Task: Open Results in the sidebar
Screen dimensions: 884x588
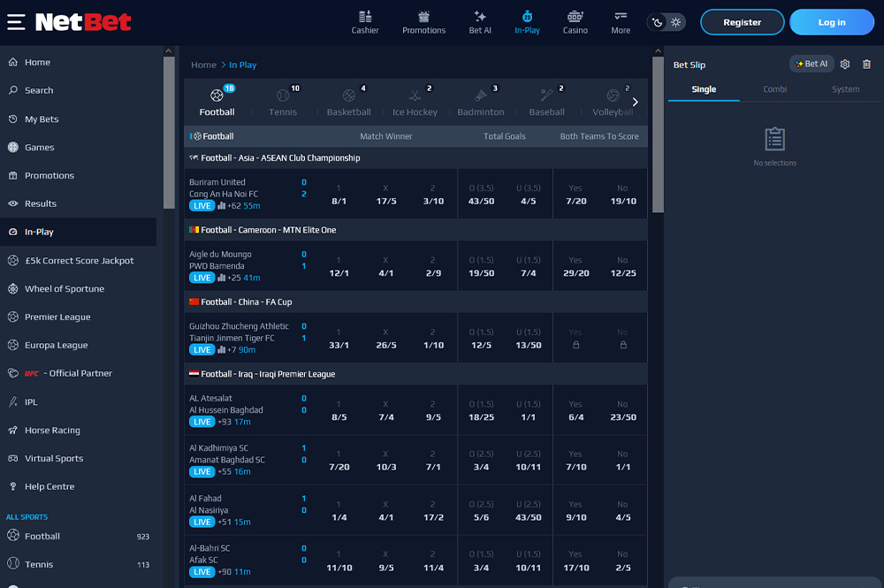Action: 79,203
